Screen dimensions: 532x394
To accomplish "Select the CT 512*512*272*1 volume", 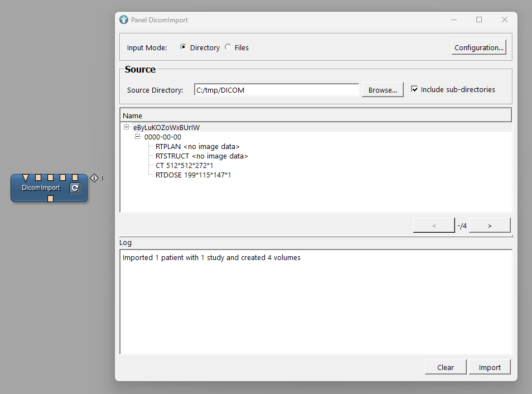I will [184, 166].
